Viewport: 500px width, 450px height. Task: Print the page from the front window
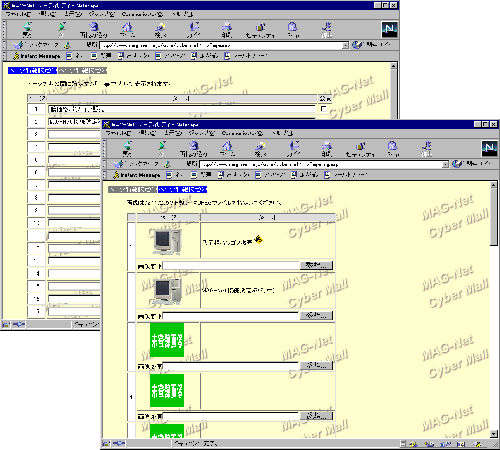coord(327,149)
